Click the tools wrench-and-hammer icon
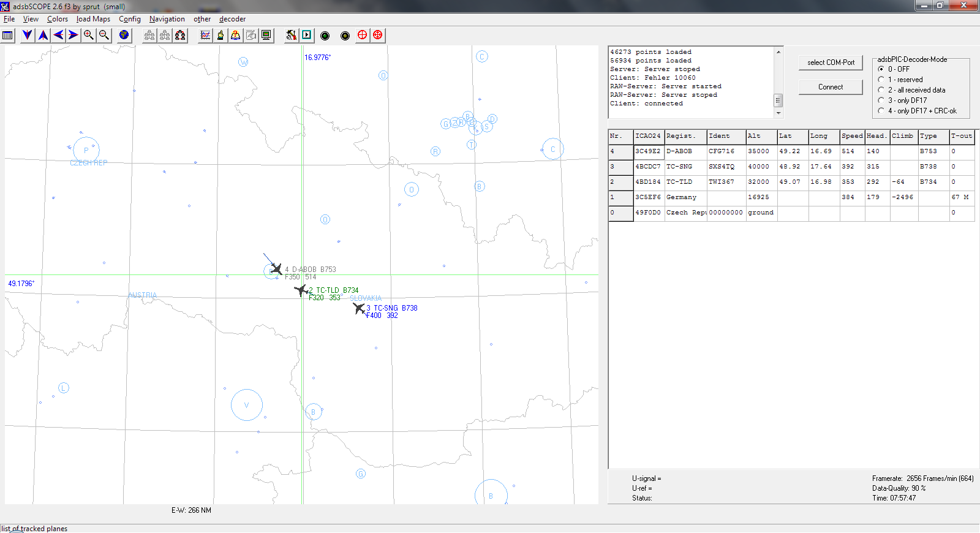The height and width of the screenshot is (533, 980). tap(292, 36)
